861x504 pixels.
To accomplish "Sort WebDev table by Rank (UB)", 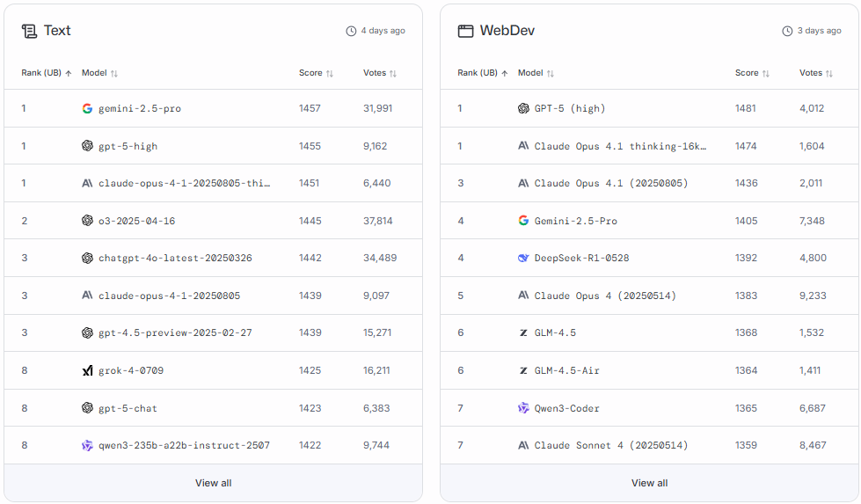I will click(482, 73).
